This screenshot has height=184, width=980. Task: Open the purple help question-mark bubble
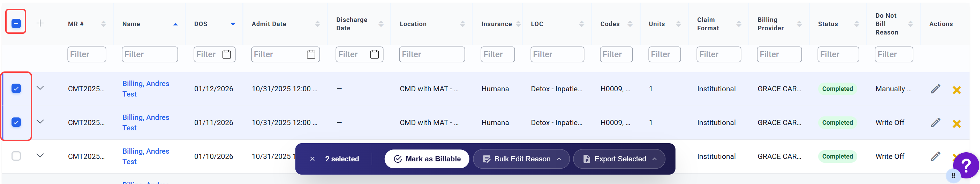point(966,166)
